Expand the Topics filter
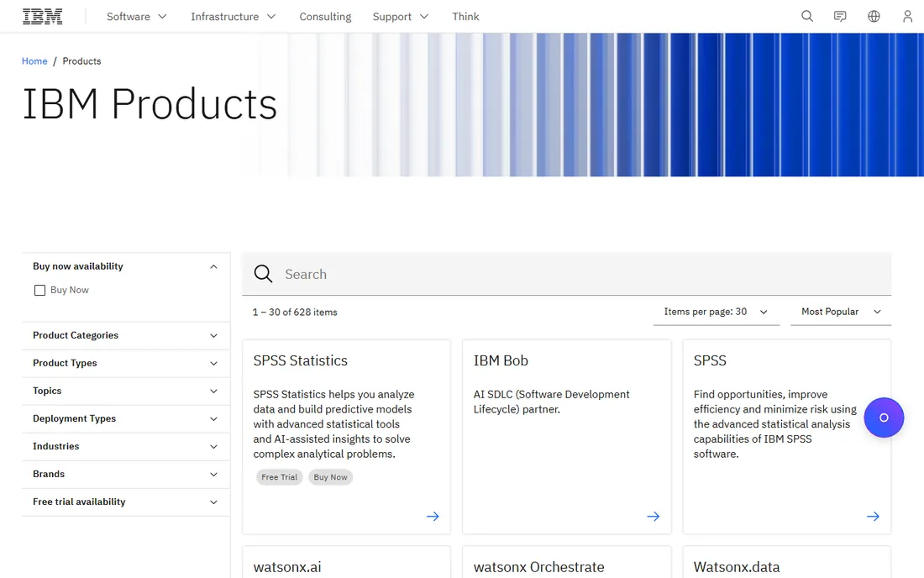Screen dimensions: 924x578 coord(125,391)
